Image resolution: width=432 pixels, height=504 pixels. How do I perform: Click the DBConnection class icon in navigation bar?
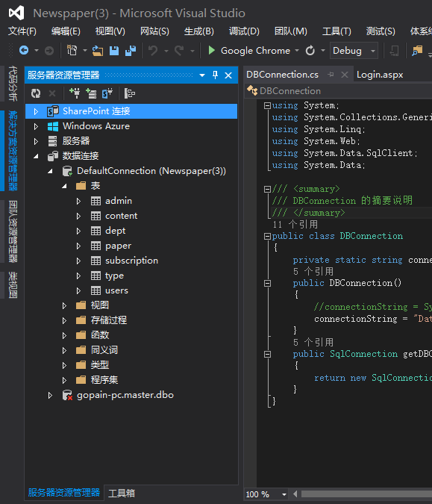(x=252, y=91)
